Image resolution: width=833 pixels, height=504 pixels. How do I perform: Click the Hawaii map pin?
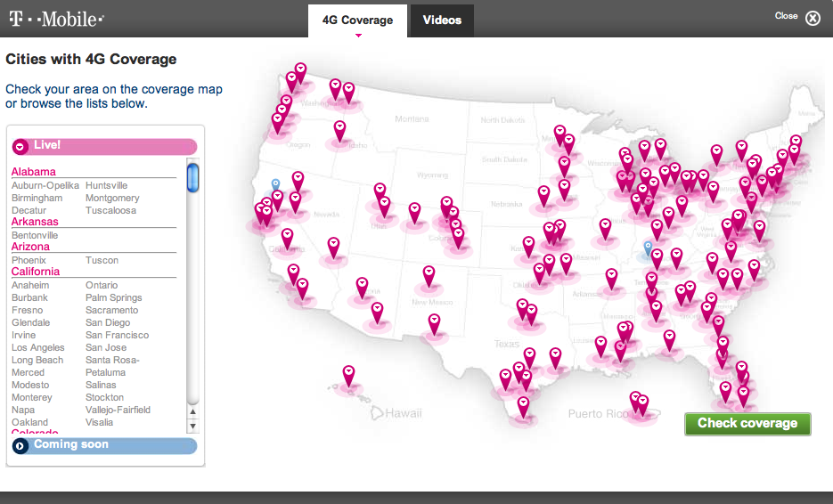point(349,373)
